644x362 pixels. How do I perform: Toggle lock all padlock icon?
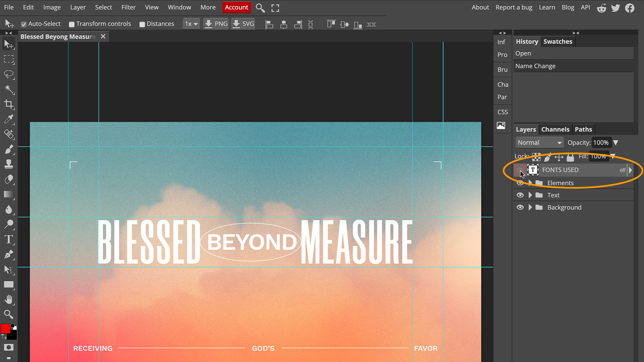pos(570,157)
